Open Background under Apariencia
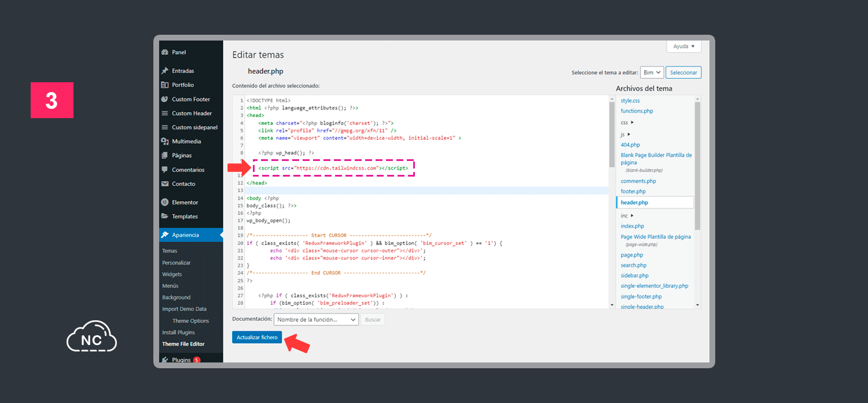868x403 pixels. 176,297
